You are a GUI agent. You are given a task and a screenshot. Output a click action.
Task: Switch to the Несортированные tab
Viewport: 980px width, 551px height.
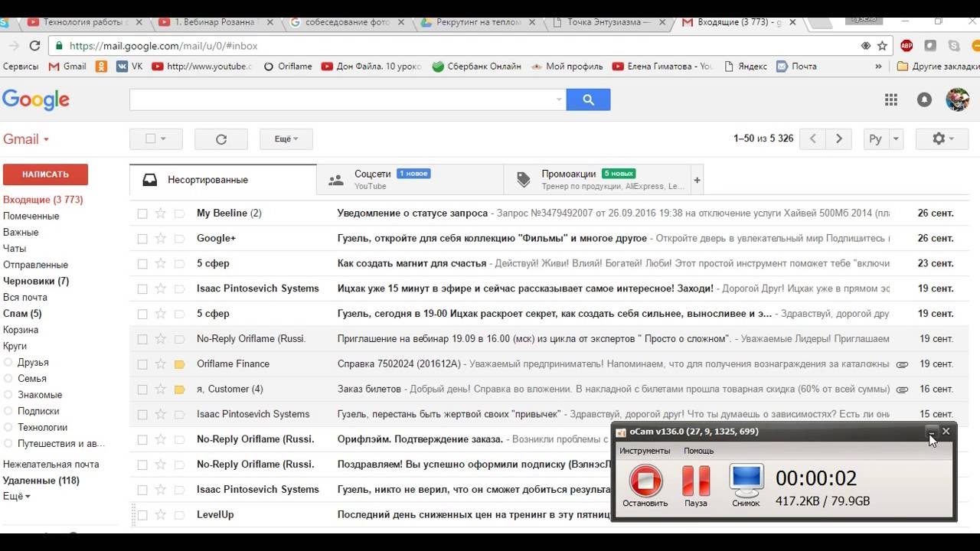223,181
